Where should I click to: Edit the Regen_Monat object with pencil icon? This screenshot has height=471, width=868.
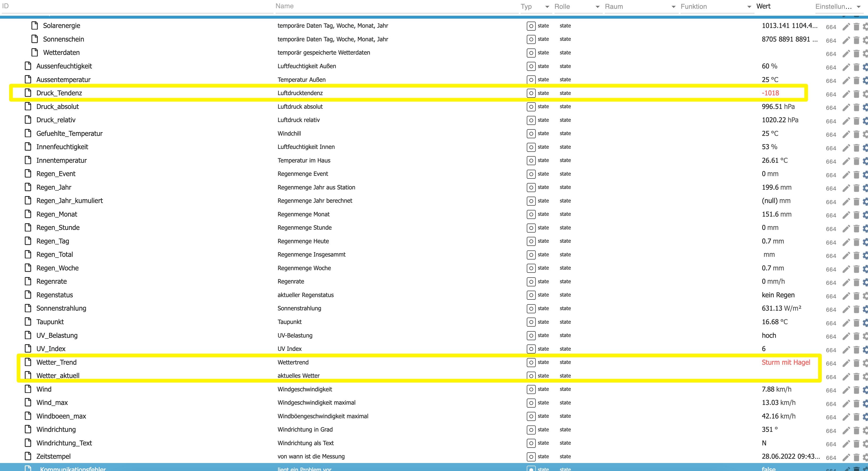pyautogui.click(x=846, y=216)
